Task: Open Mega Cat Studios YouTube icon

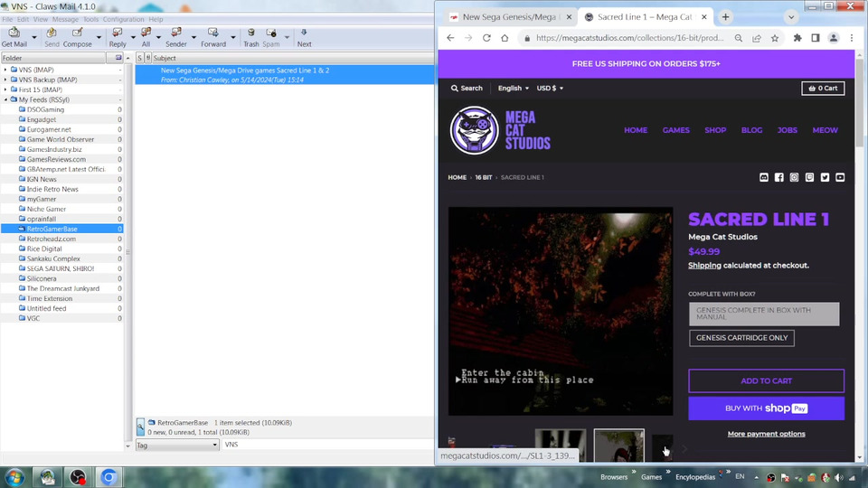Action: click(840, 177)
